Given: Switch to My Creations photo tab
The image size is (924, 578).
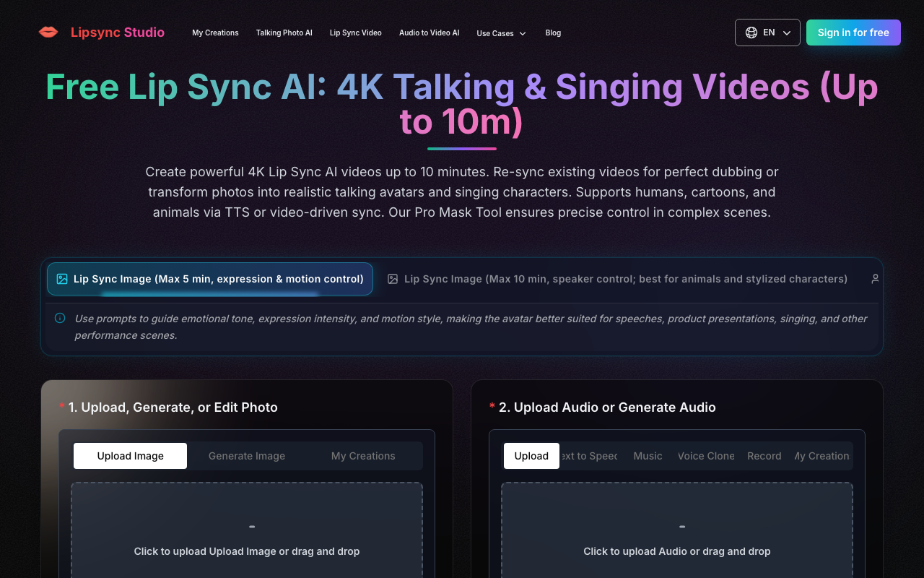Looking at the screenshot, I should tap(363, 456).
